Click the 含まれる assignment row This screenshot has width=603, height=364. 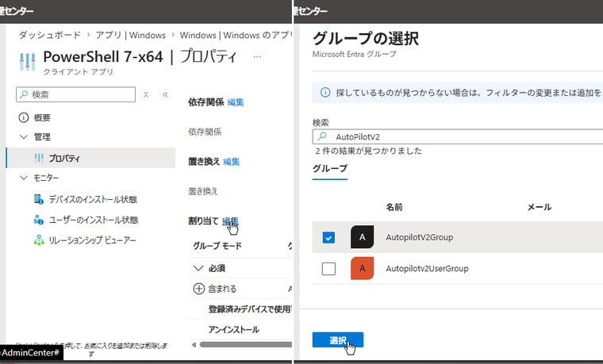(x=240, y=289)
